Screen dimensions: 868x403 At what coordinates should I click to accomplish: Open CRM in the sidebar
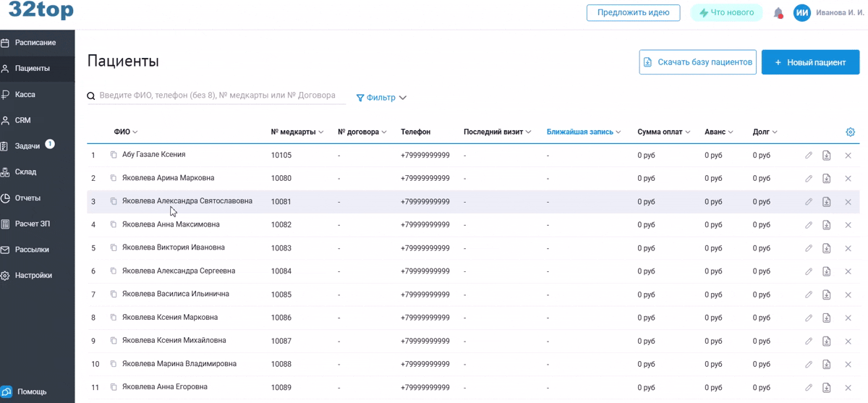37,120
